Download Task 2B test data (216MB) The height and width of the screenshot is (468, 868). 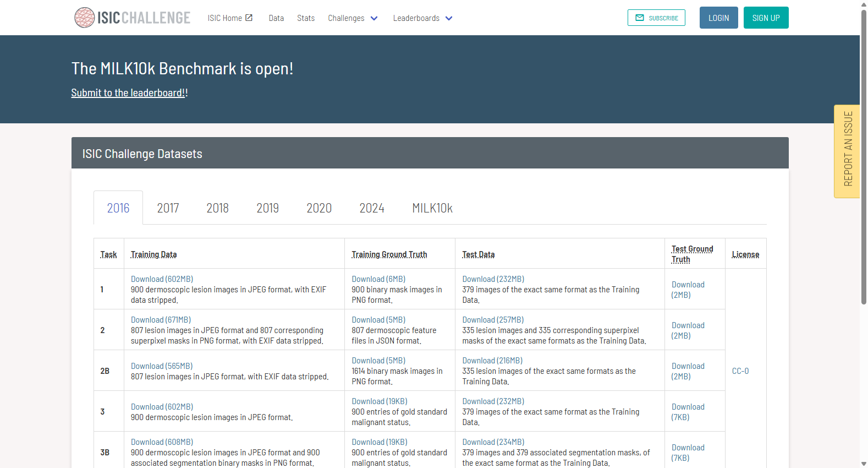click(x=492, y=361)
